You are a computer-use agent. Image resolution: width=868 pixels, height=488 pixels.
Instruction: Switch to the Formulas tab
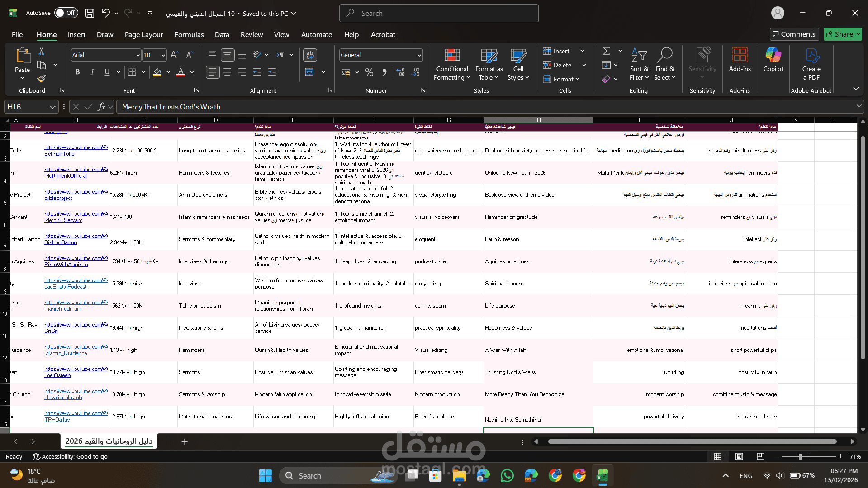click(189, 34)
